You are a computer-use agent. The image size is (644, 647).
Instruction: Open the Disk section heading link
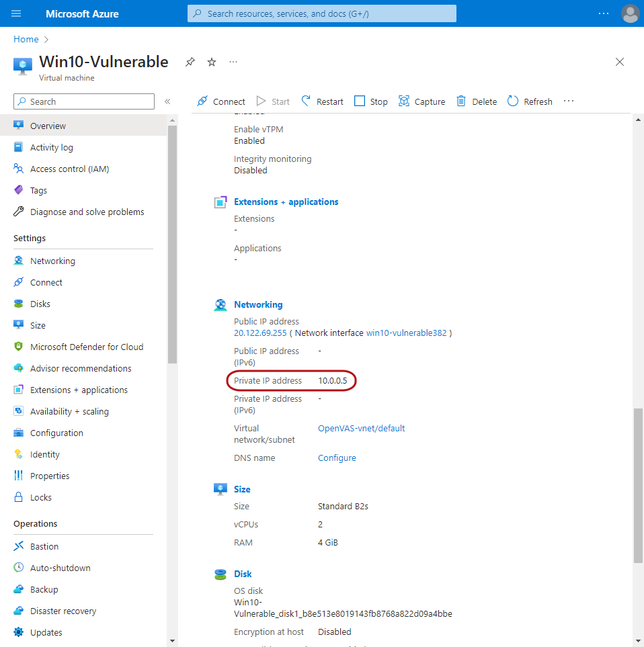coord(243,574)
